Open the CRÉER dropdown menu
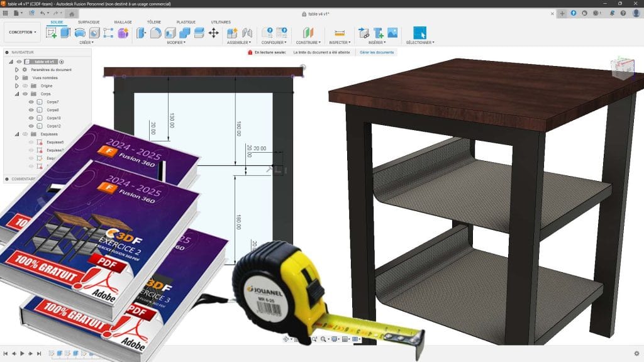This screenshot has height=362, width=644. 86,42
